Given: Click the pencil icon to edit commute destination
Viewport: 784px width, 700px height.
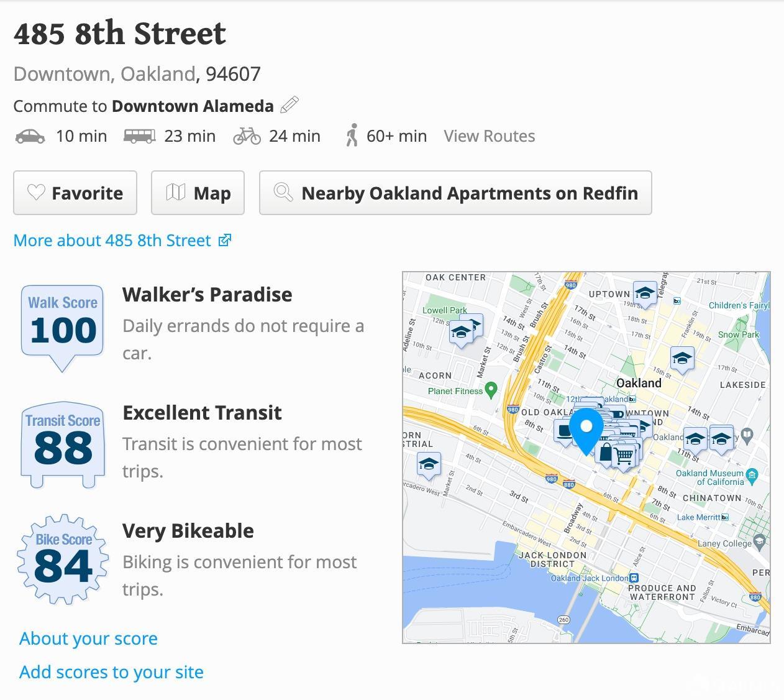Looking at the screenshot, I should tap(289, 105).
